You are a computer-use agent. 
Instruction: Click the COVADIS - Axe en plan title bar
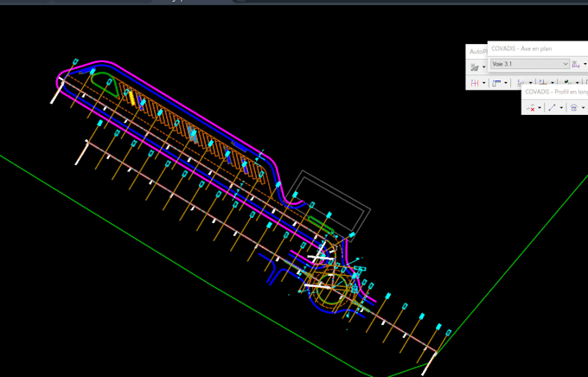[538, 48]
